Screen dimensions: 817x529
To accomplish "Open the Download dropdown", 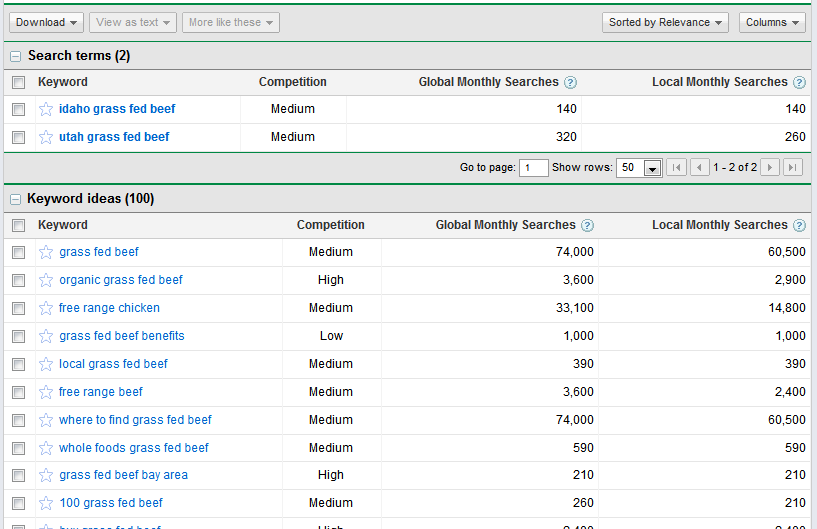I will [x=47, y=22].
